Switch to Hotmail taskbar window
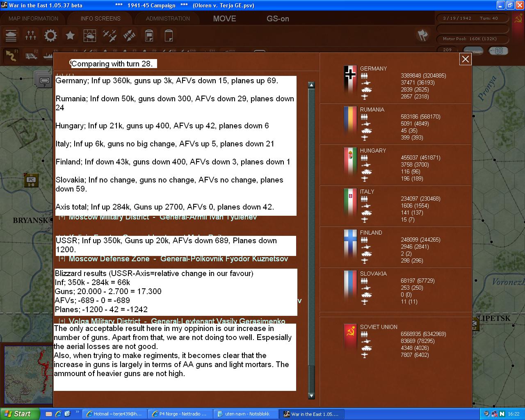The width and height of the screenshot is (525, 420). click(114, 414)
